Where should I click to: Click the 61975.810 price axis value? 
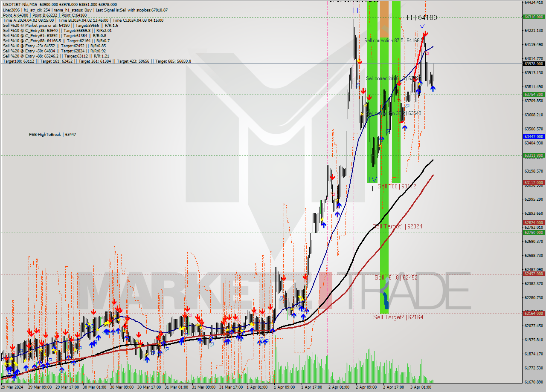pos(533,340)
